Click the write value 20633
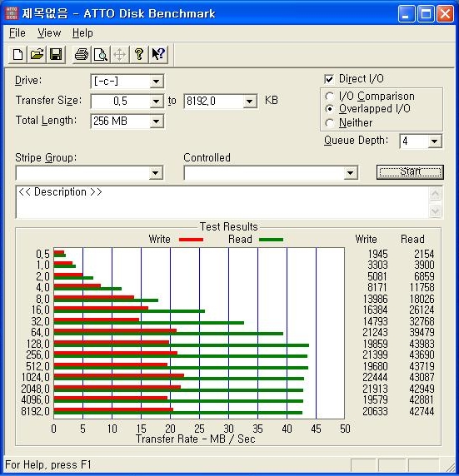Screen dimensions: 459x476 (375, 411)
